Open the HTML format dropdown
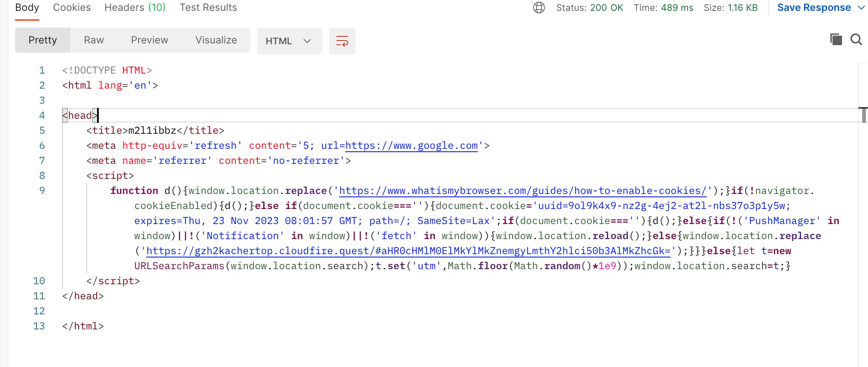 289,41
